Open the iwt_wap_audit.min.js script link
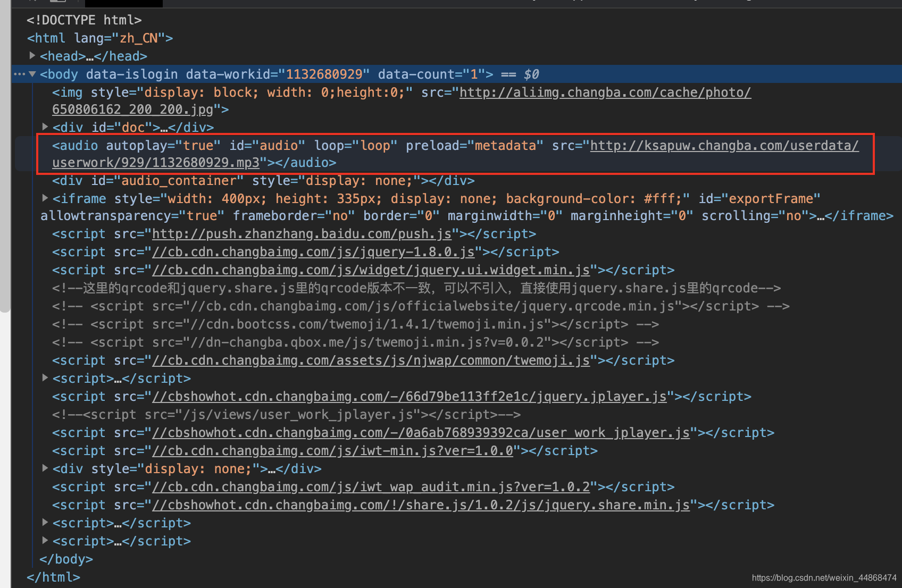 (371, 487)
